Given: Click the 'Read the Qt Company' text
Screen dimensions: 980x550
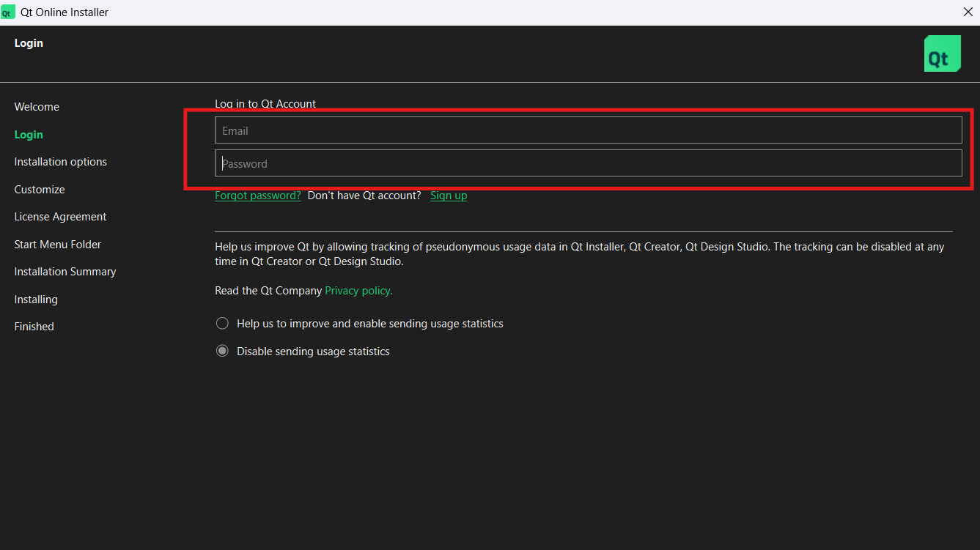Looking at the screenshot, I should (268, 291).
